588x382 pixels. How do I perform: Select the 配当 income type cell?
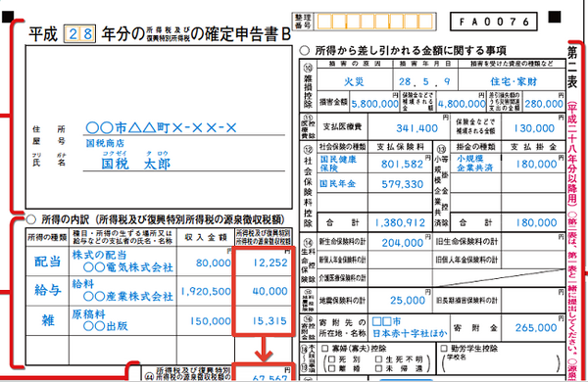click(47, 262)
